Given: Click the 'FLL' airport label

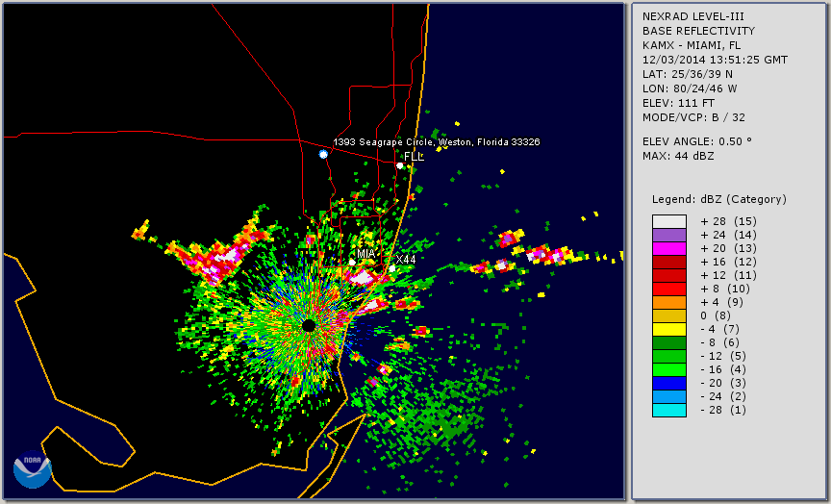Looking at the screenshot, I should [x=414, y=157].
